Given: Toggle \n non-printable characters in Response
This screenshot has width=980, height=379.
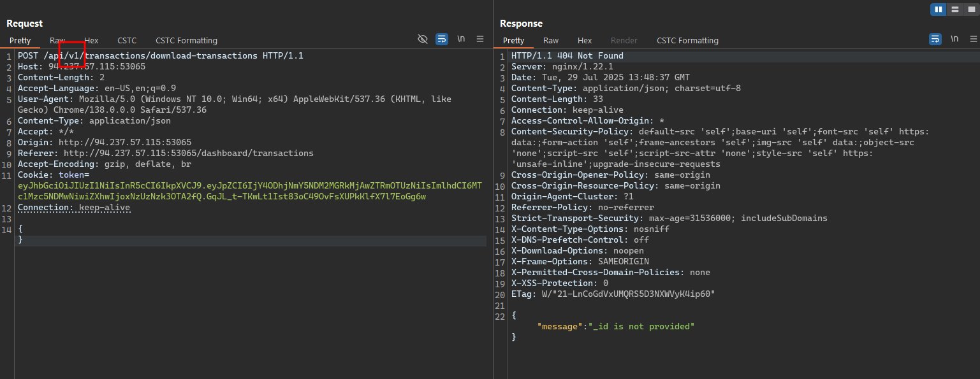Looking at the screenshot, I should [x=954, y=39].
